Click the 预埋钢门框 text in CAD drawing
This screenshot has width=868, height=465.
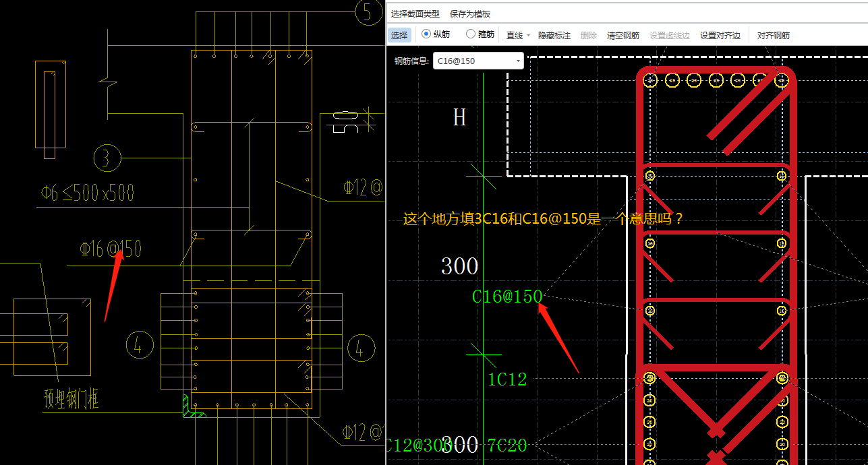tap(71, 398)
